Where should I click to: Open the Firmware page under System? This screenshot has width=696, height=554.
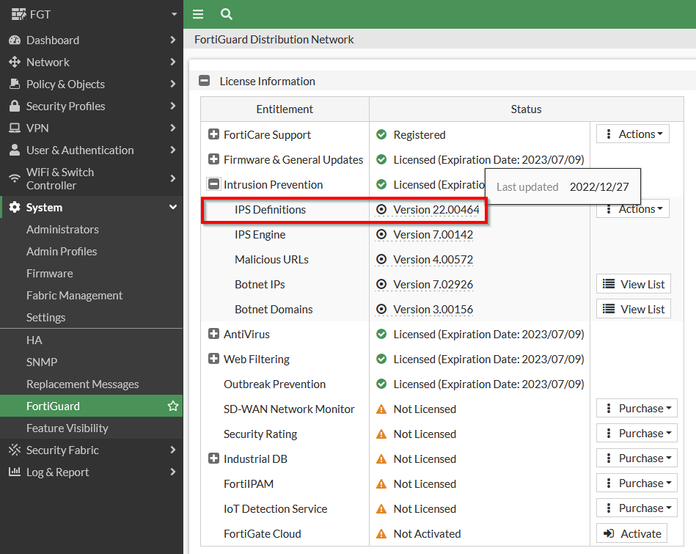click(x=49, y=273)
